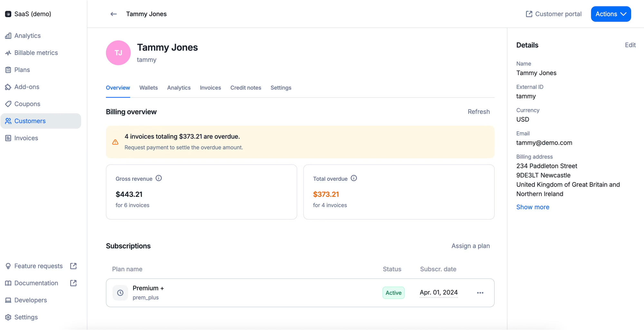Screen dimensions: 644x330
Task: Open the Customer portal link
Action: click(x=554, y=14)
